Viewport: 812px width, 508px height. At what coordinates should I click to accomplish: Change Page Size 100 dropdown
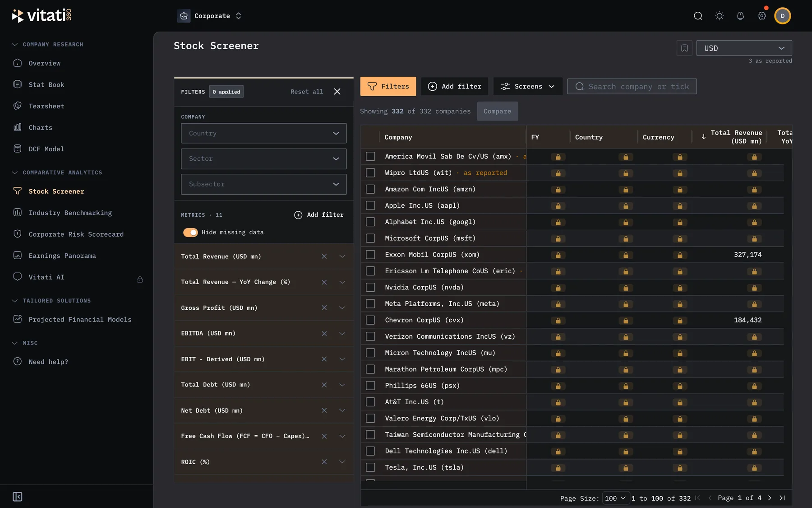pos(616,498)
